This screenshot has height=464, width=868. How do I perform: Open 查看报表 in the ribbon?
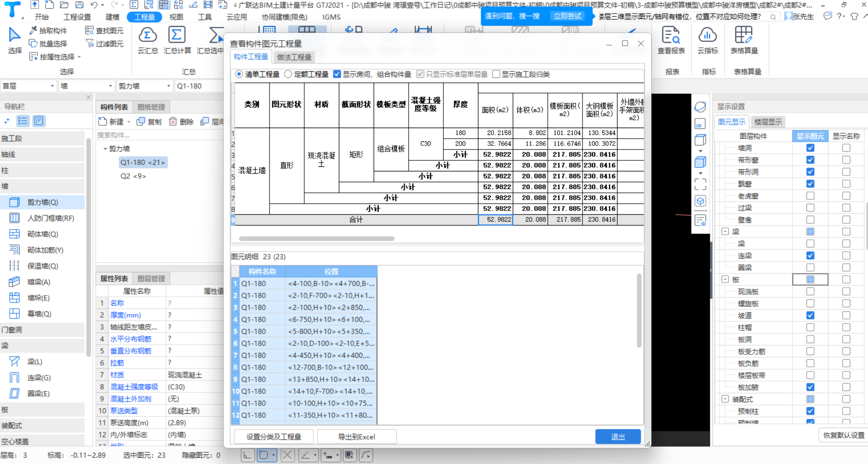pyautogui.click(x=671, y=41)
